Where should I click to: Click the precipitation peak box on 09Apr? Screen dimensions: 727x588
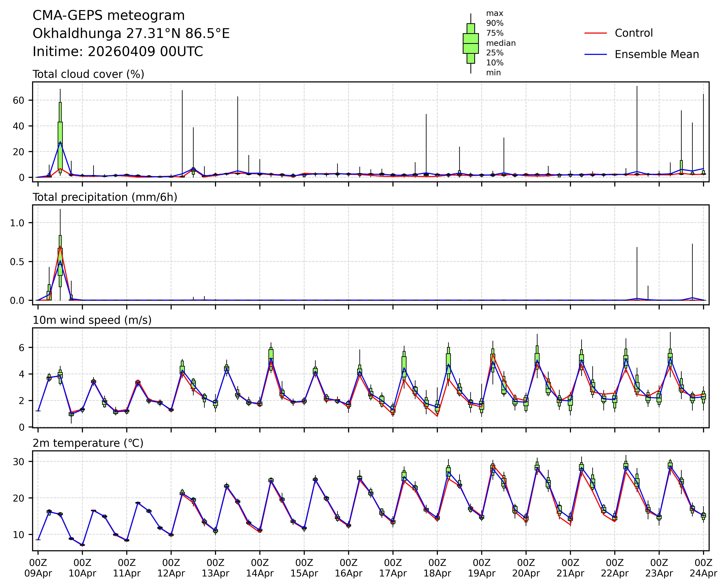tap(60, 261)
